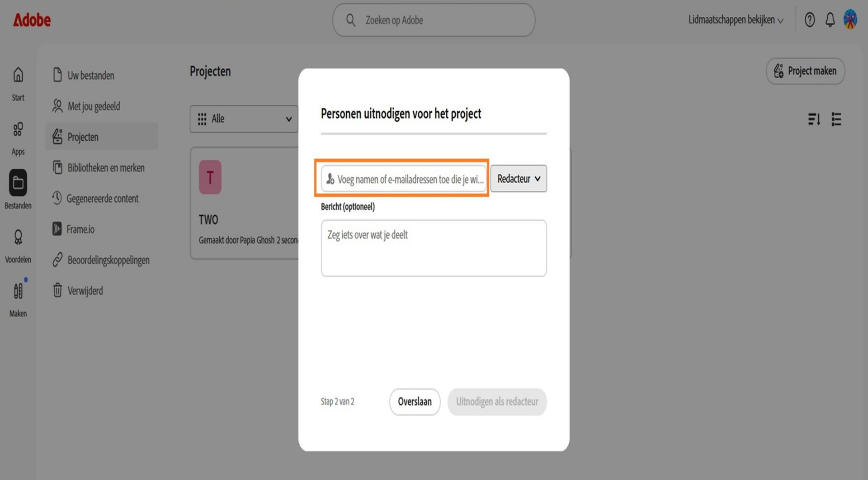Open the Voordelen badge icon

click(18, 237)
